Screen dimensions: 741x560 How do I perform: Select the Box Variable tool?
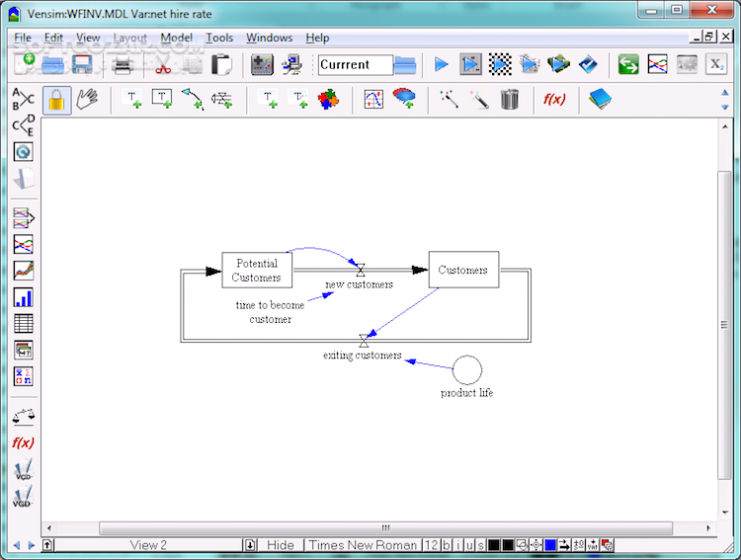[x=162, y=99]
